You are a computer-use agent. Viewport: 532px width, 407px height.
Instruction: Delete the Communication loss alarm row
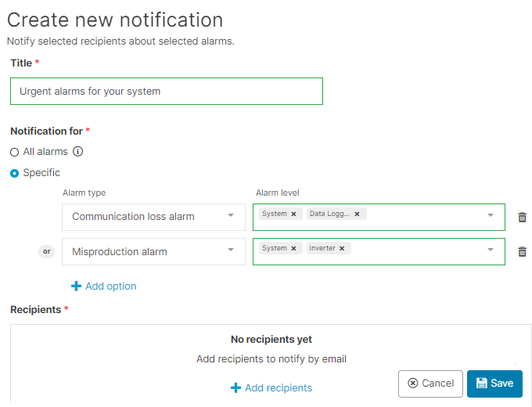point(522,217)
